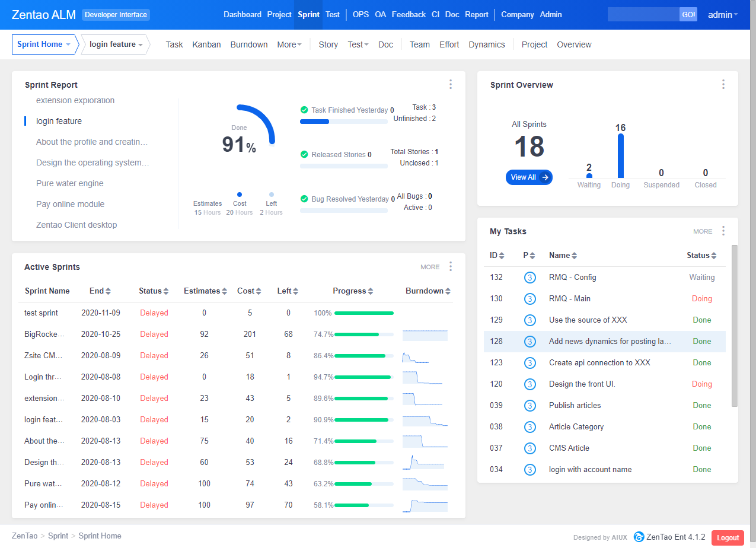Viewport: 756px width, 548px height.
Task: Open the Dashboard top menu item
Action: pos(242,14)
